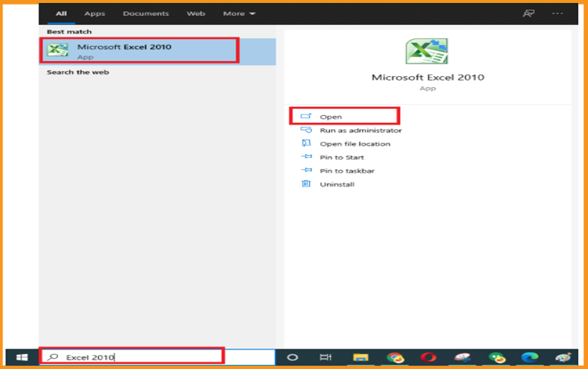Switch to the Web search tab
The image size is (588, 369).
[196, 13]
